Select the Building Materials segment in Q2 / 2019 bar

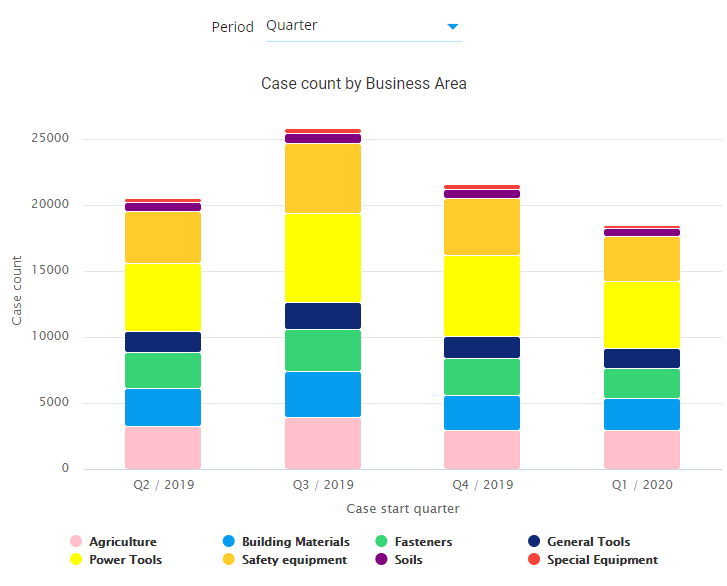[163, 408]
